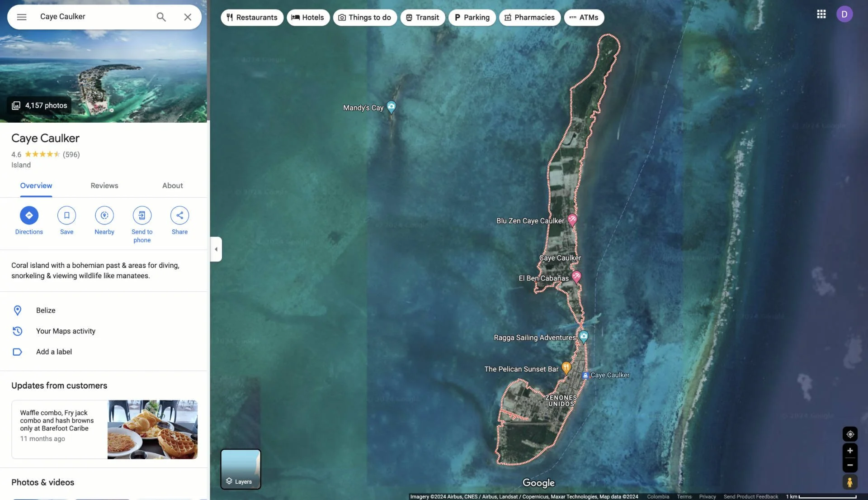Show ATMs on the map
The height and width of the screenshot is (500, 868).
584,18
